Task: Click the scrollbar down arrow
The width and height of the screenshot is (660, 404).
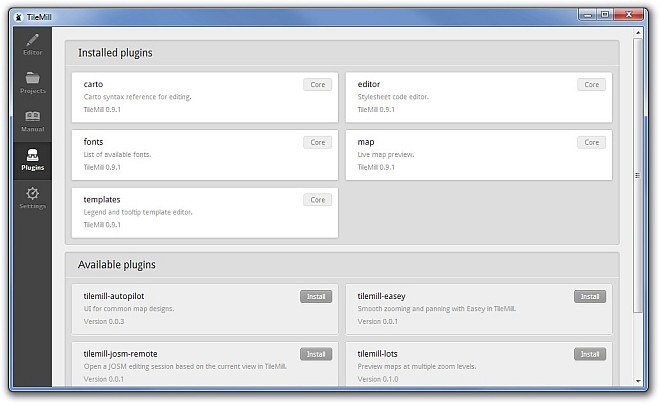Action: pos(638,381)
